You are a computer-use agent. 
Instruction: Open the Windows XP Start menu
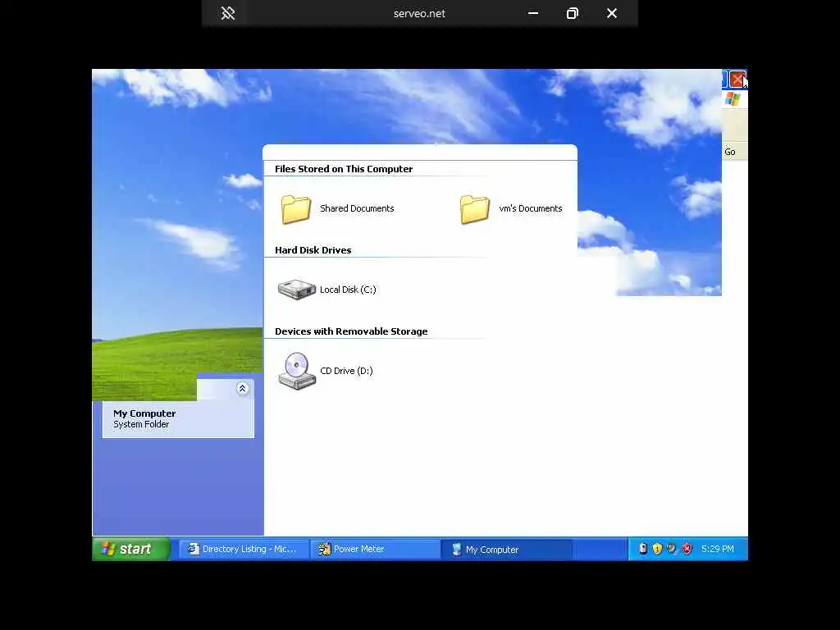[x=131, y=549]
